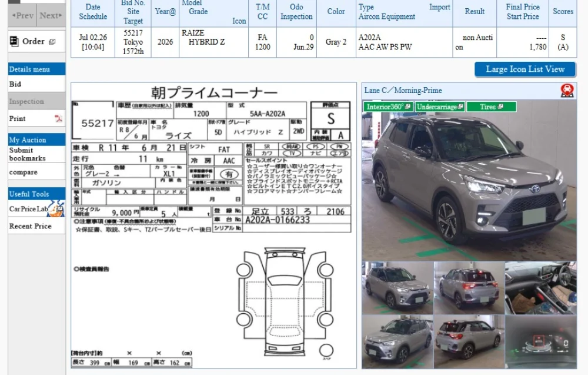Screen dimensions: 588x375
Task: Open Undercarriage photos
Action: click(x=440, y=107)
